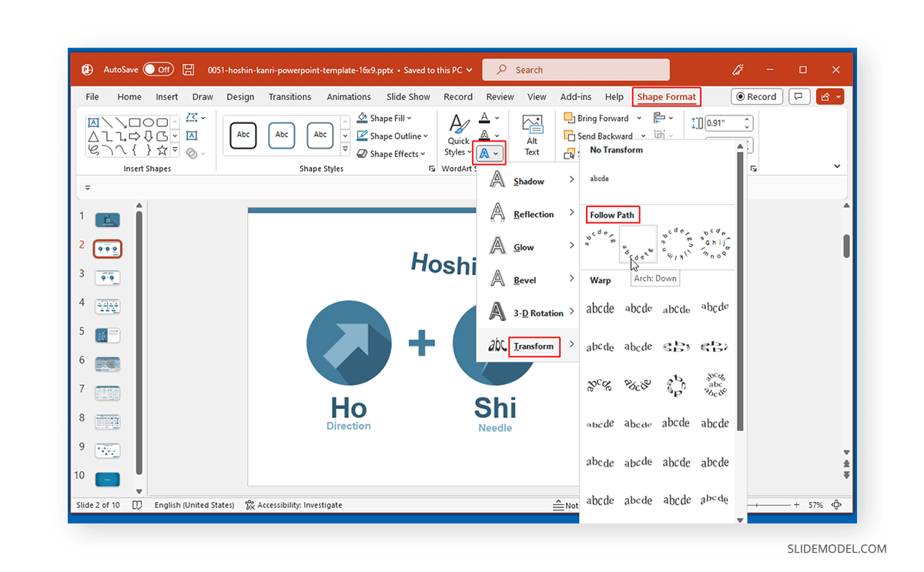Toggle the AutoSave switch
Screen dimensions: 924x572
coord(158,70)
